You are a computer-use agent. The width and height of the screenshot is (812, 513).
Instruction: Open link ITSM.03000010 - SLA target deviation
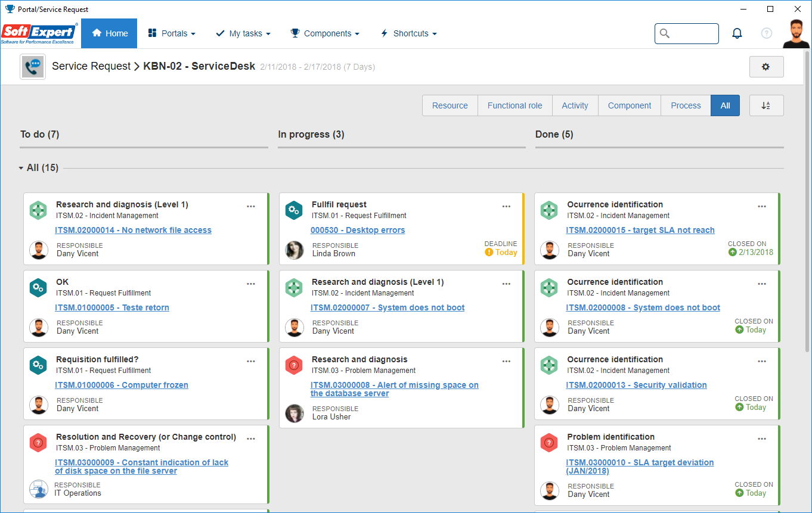pyautogui.click(x=640, y=467)
